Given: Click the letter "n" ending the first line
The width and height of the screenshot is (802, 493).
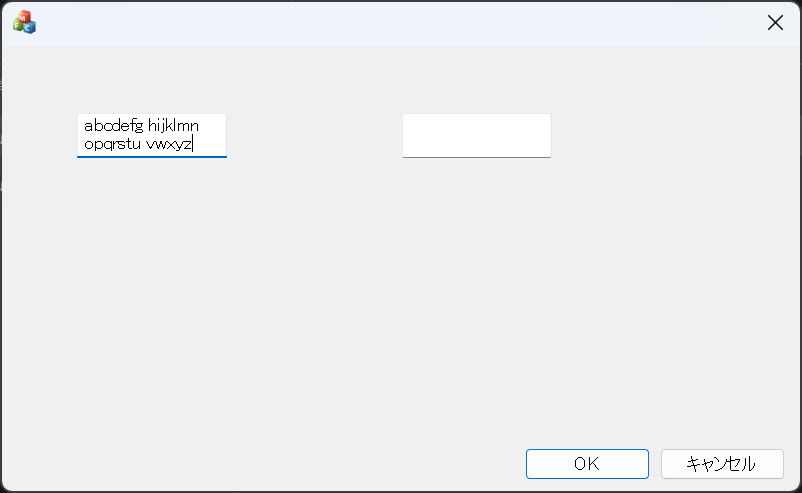Looking at the screenshot, I should [195, 126].
